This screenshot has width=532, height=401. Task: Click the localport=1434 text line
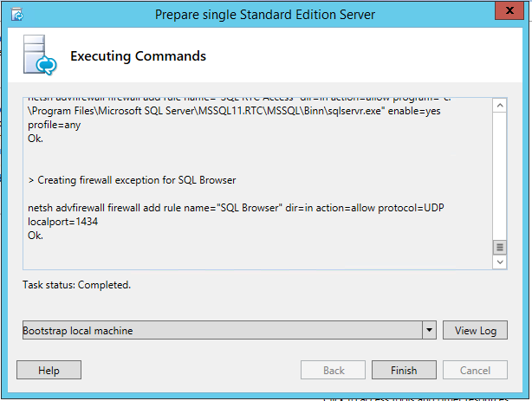[62, 222]
